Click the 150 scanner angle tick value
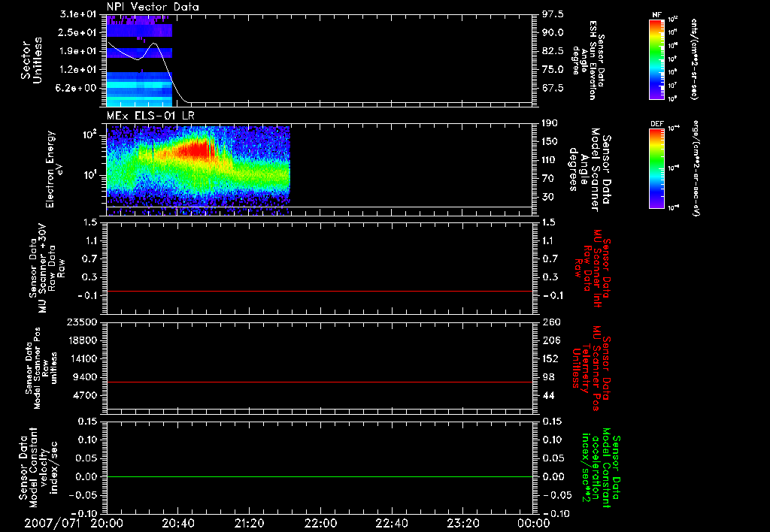770x532 pixels. 550,141
